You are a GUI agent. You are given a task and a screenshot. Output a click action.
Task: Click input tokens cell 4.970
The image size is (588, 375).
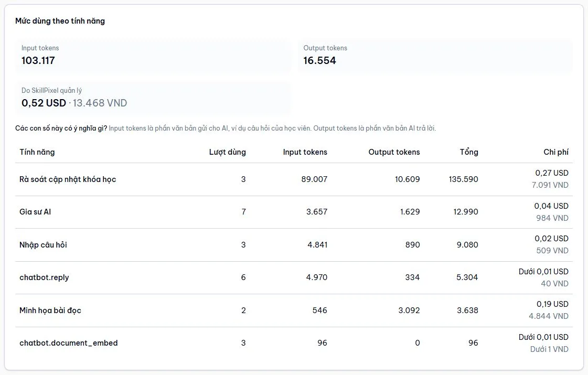point(316,277)
